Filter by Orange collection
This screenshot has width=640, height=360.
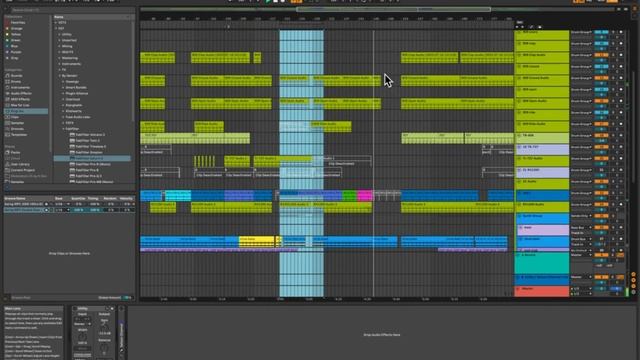pyautogui.click(x=16, y=29)
